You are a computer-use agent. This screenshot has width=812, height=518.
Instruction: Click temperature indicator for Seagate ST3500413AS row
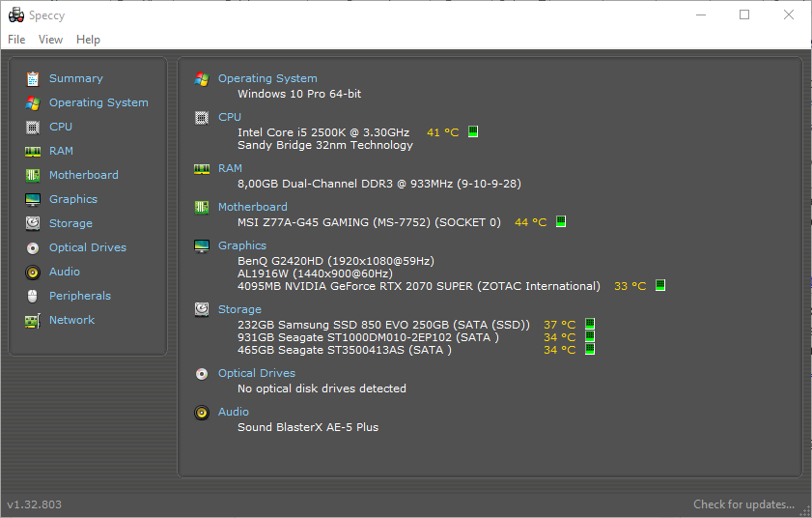click(x=589, y=349)
